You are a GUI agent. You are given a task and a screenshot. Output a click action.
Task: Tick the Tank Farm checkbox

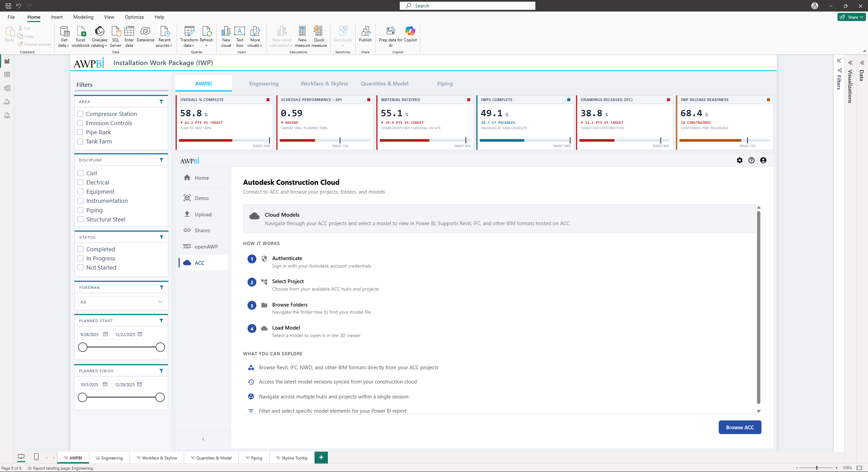pos(80,141)
